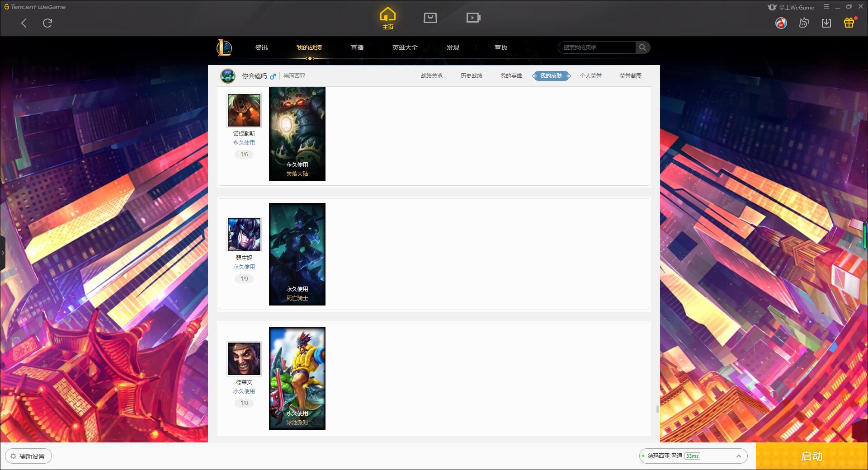The height and width of the screenshot is (470, 868).
Task: Click the 诺提勒斯 champion portrait
Action: (x=244, y=110)
